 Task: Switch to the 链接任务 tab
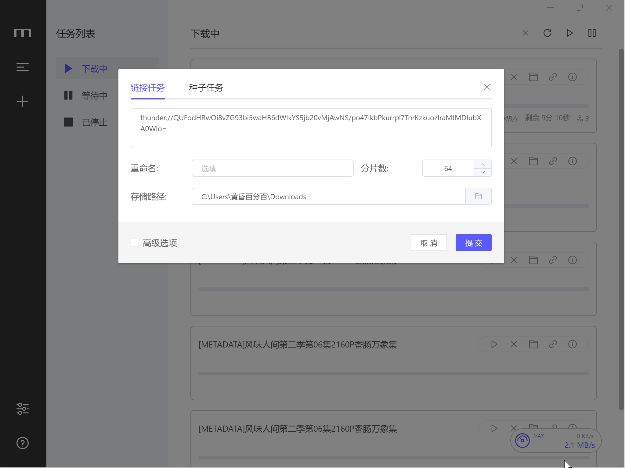[x=147, y=88]
